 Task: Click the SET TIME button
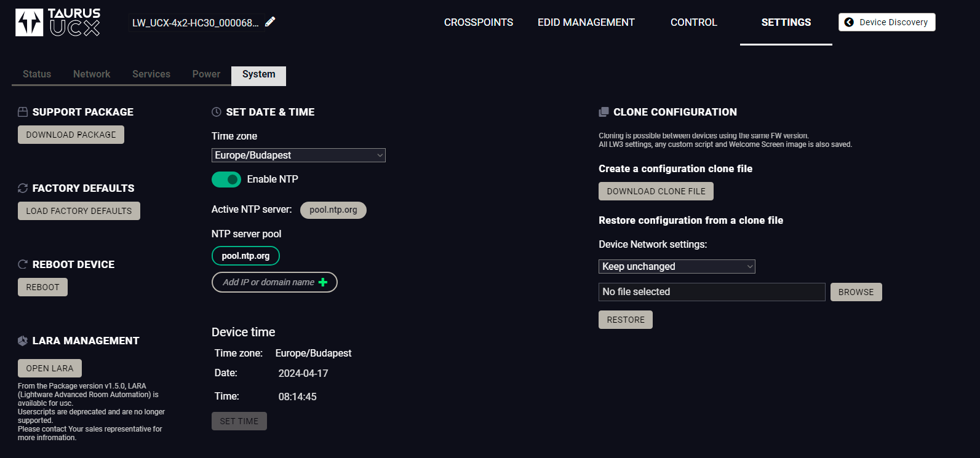(239, 421)
